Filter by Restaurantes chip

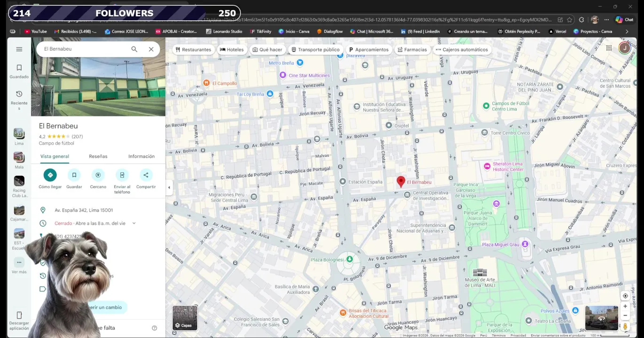[x=194, y=49]
